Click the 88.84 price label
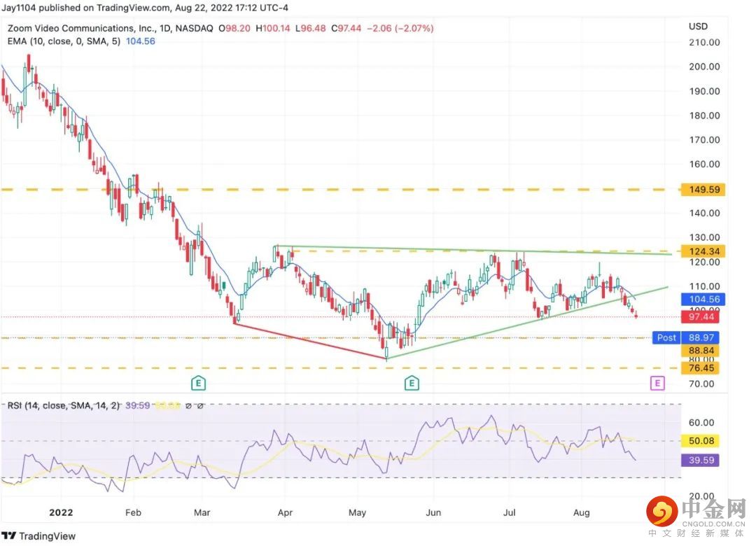The width and height of the screenshot is (756, 546). point(701,351)
